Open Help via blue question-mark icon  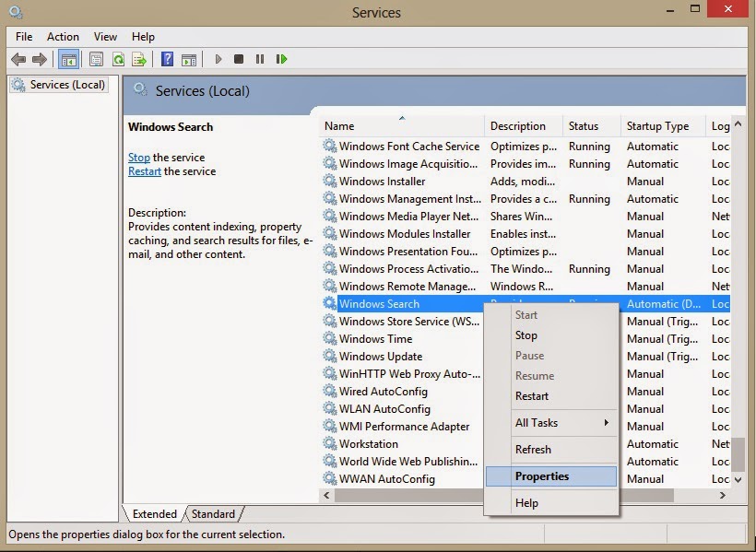click(x=167, y=59)
